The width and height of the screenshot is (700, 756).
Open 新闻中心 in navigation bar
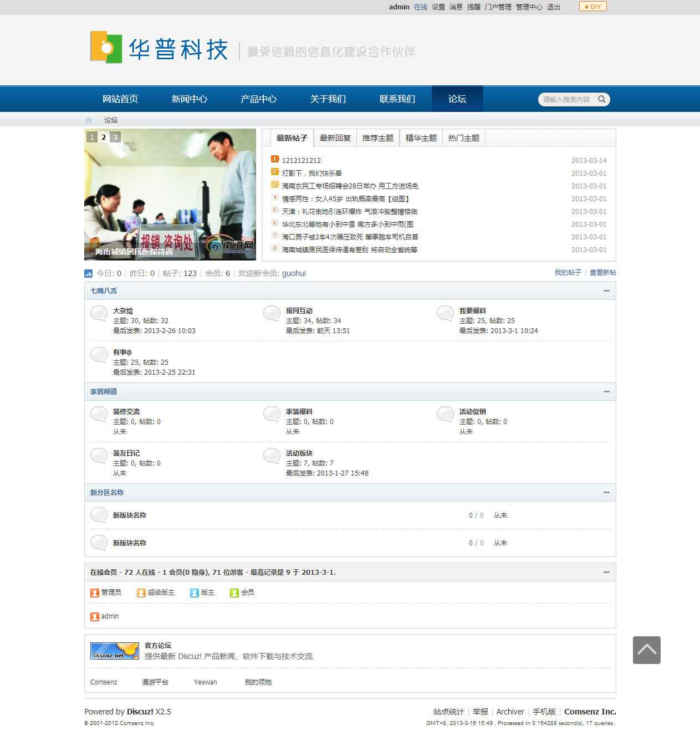pos(190,99)
